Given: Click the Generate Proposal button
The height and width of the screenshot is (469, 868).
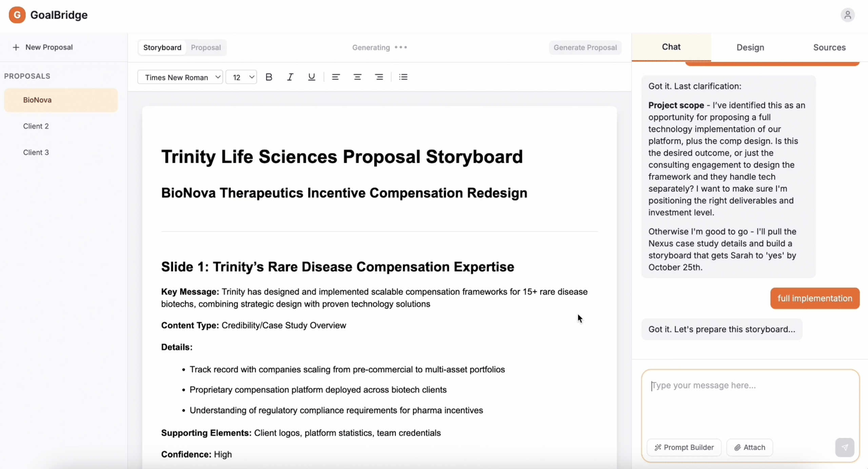Looking at the screenshot, I should 585,47.
